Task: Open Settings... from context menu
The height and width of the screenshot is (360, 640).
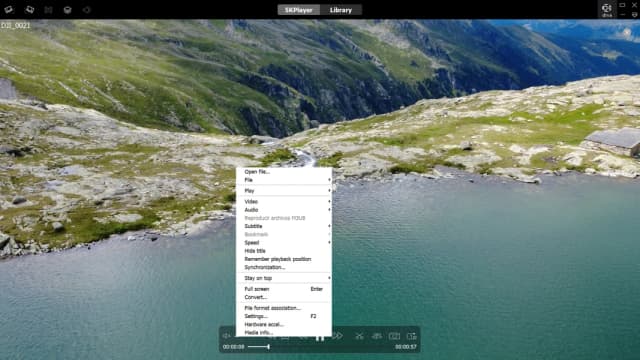Action: point(284,316)
